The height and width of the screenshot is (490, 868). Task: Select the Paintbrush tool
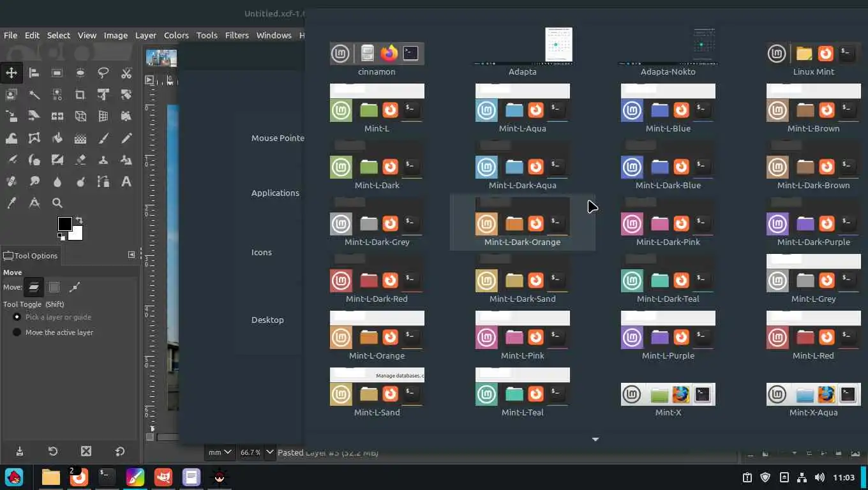[103, 138]
